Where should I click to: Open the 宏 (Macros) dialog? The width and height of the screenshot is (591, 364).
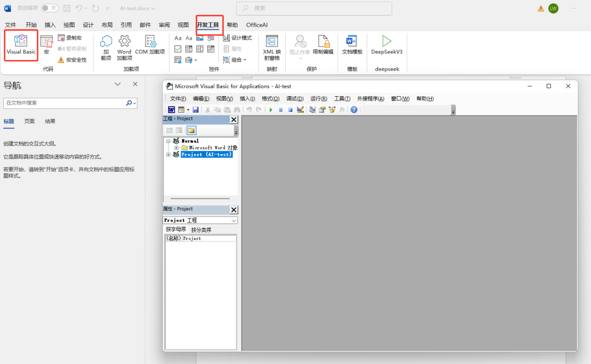(47, 45)
